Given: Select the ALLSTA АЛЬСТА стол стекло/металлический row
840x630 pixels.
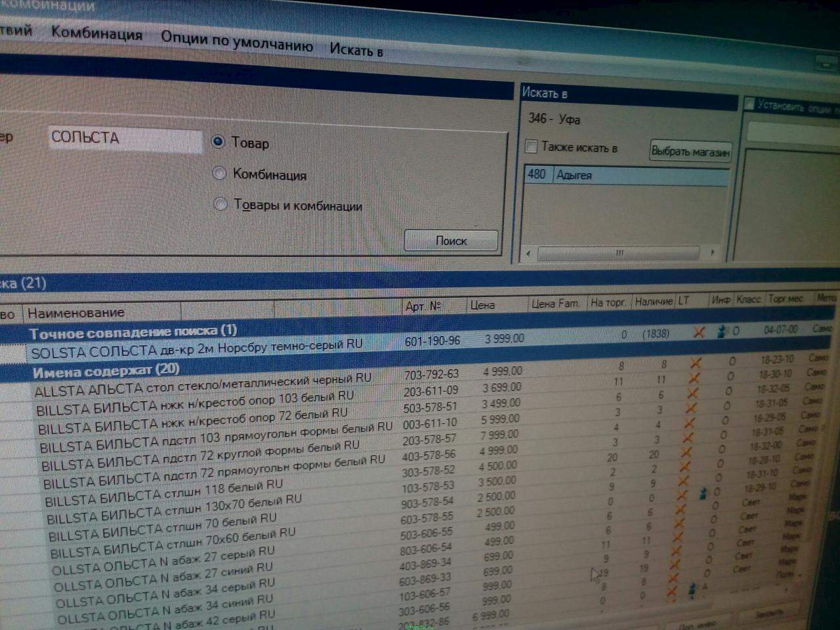Looking at the screenshot, I should tap(203, 385).
